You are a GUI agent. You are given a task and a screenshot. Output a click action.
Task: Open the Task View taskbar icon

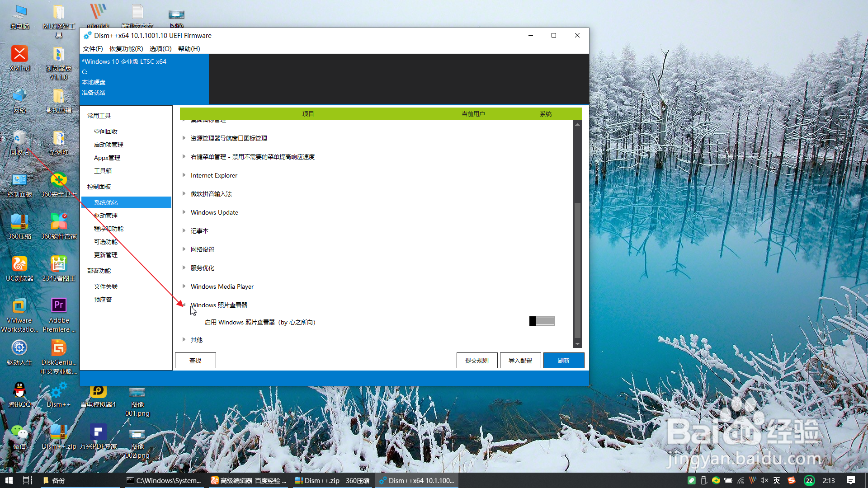click(27, 480)
